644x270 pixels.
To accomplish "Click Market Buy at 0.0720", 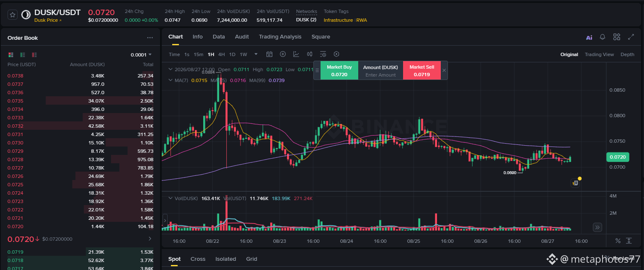I will 339,70.
